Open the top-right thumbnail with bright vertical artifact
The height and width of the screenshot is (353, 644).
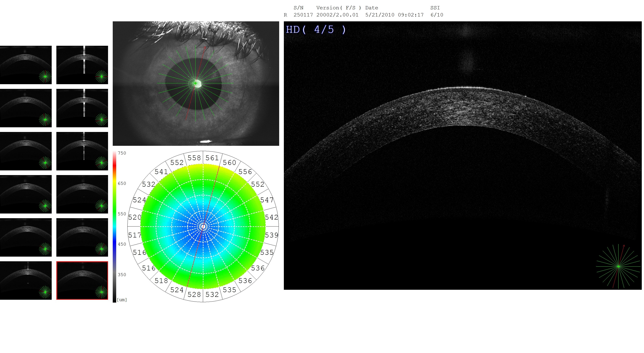[82, 65]
